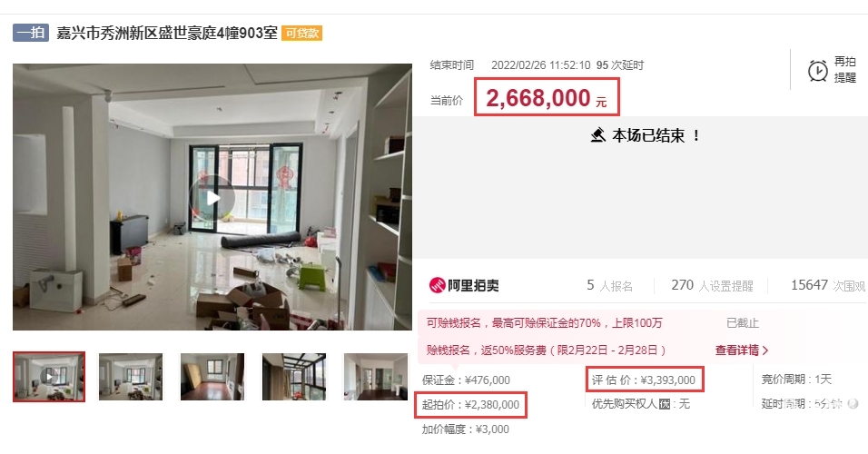Image resolution: width=868 pixels, height=454 pixels.
Task: Select the bedroom wood floor thumbnail
Action: (x=212, y=377)
